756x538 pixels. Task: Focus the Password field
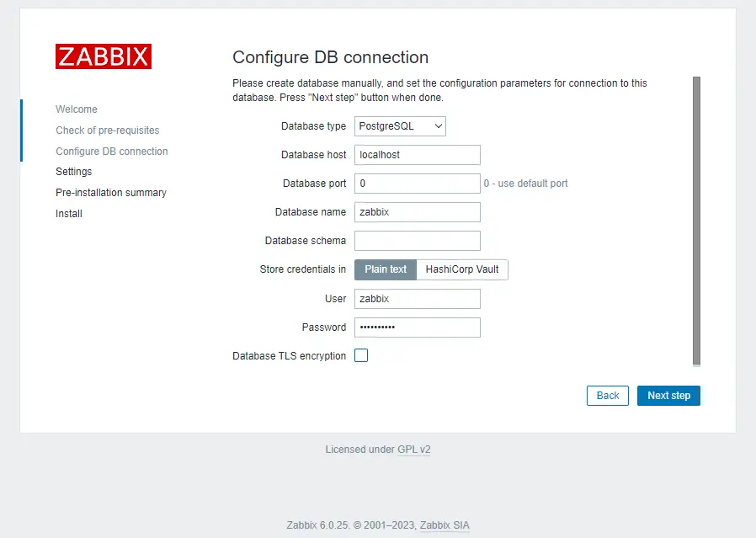tap(417, 327)
